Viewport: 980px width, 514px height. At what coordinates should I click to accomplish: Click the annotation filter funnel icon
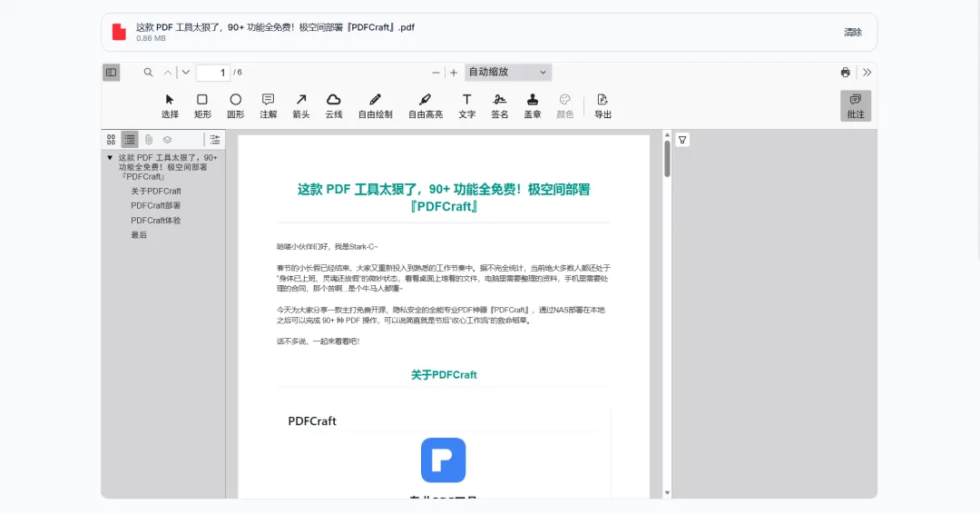click(682, 140)
